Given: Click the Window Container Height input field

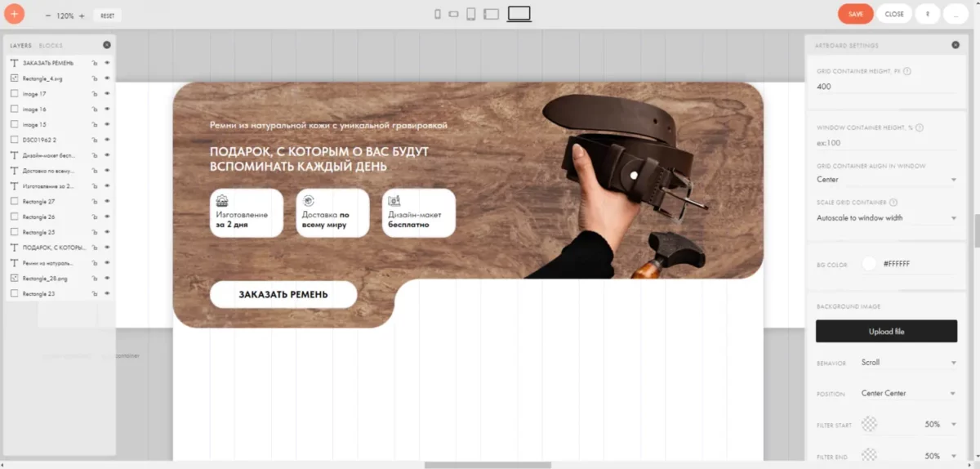Looking at the screenshot, I should [886, 143].
